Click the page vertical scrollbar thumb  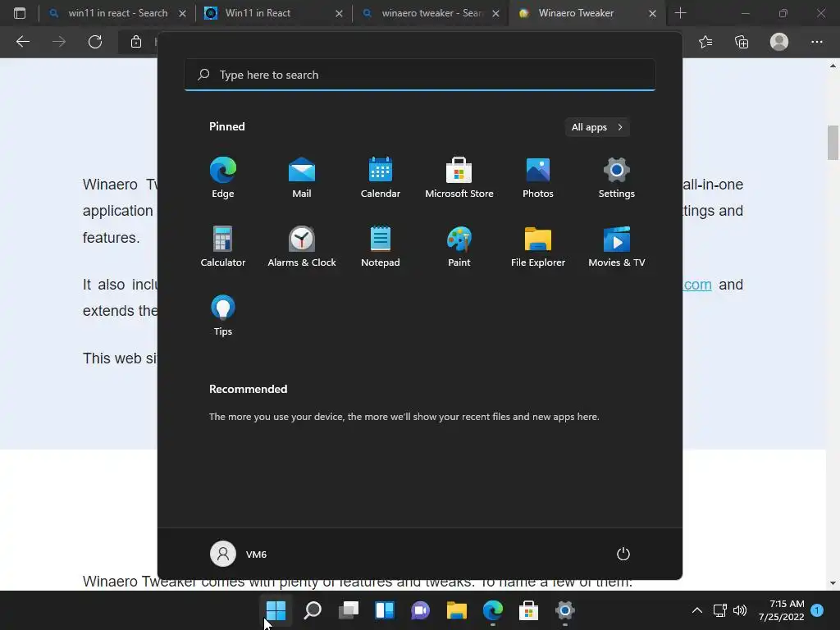tap(833, 142)
